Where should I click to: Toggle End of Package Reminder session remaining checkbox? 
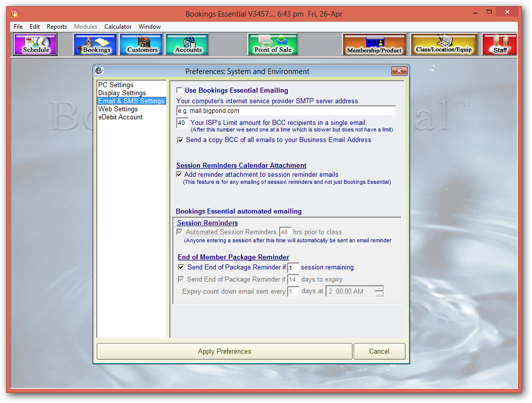181,267
